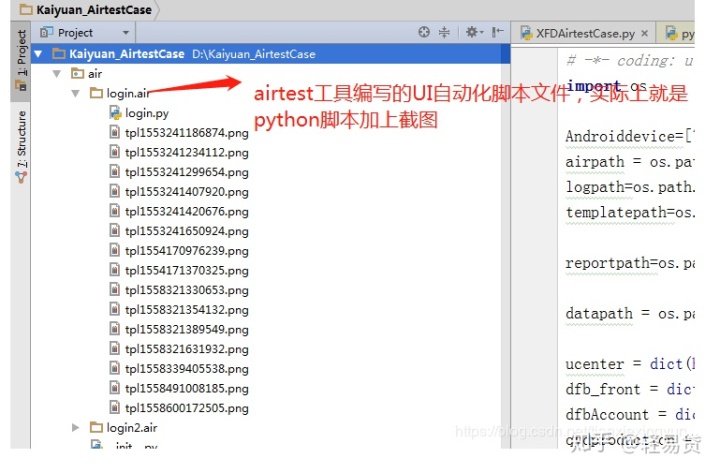
Task: Click the hide Project panel icon
Action: coord(497,32)
